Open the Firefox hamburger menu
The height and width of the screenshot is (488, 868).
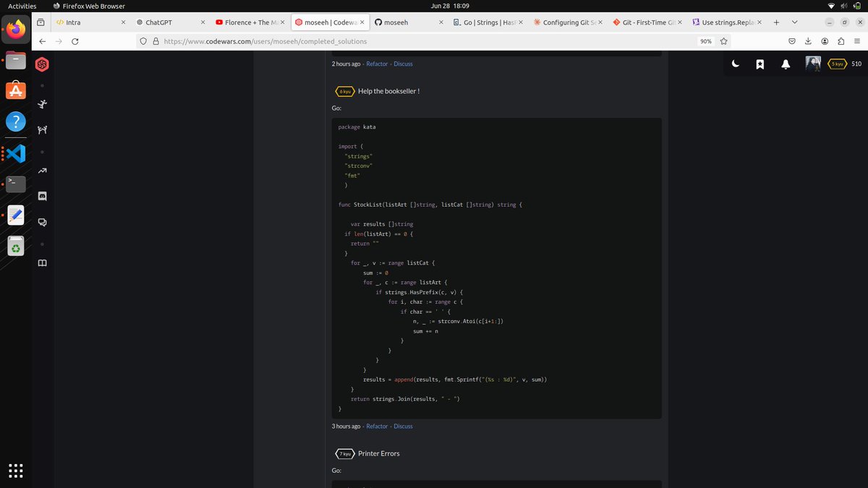coord(858,41)
